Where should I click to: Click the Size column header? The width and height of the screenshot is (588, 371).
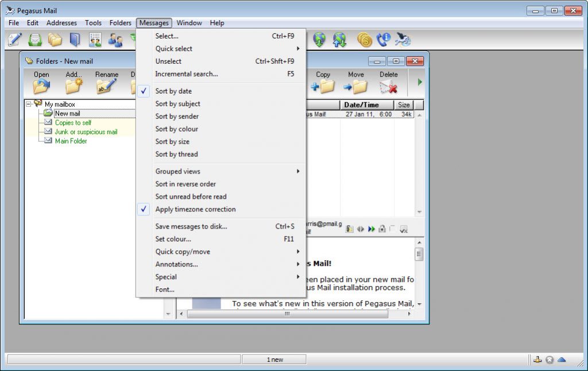tap(404, 105)
